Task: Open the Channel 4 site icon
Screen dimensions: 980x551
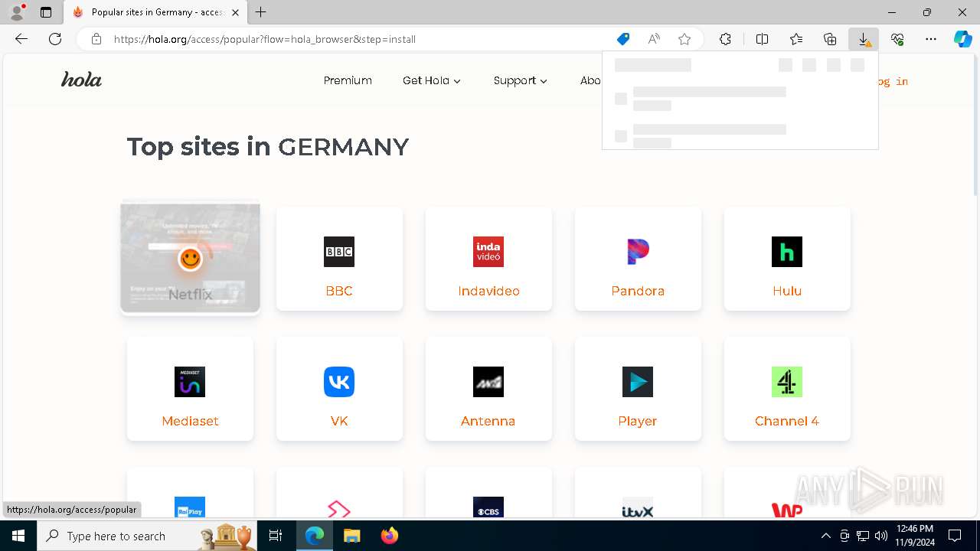Action: click(787, 382)
